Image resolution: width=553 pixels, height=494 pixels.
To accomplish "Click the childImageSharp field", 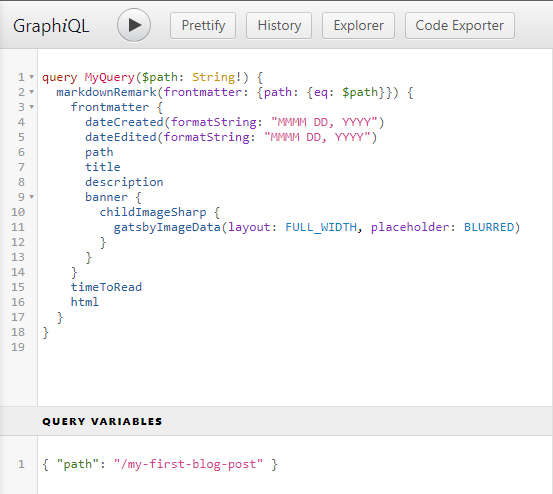I will pos(153,212).
